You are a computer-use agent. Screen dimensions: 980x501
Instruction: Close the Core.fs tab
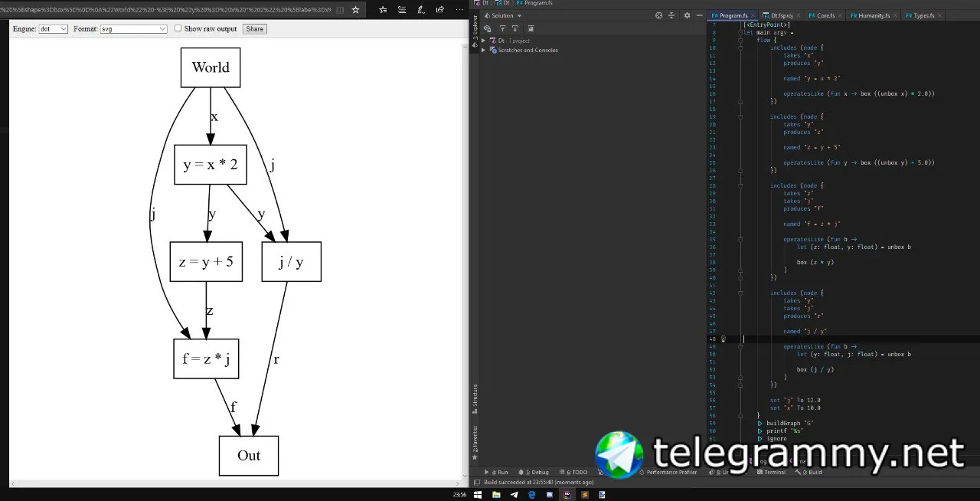[x=840, y=15]
